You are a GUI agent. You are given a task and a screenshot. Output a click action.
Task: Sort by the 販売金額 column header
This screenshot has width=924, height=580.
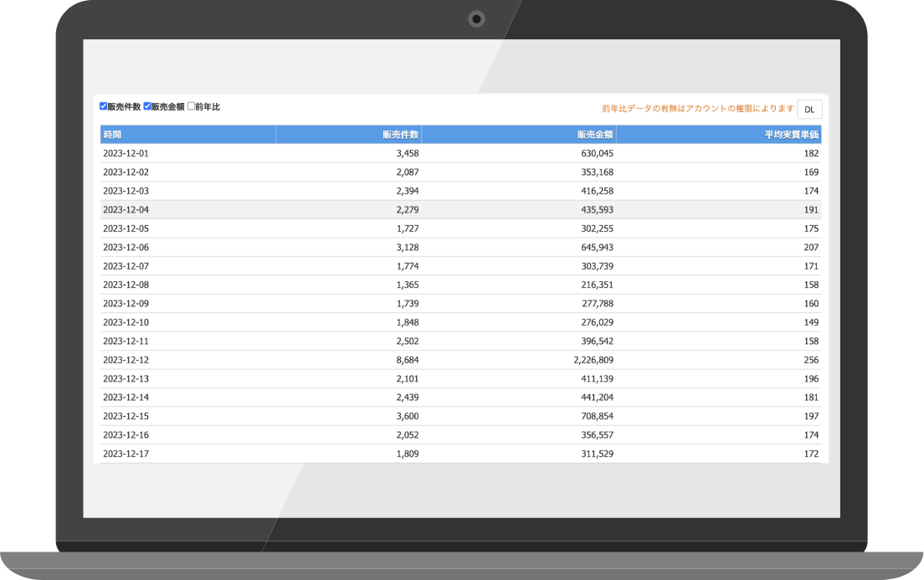coord(594,134)
